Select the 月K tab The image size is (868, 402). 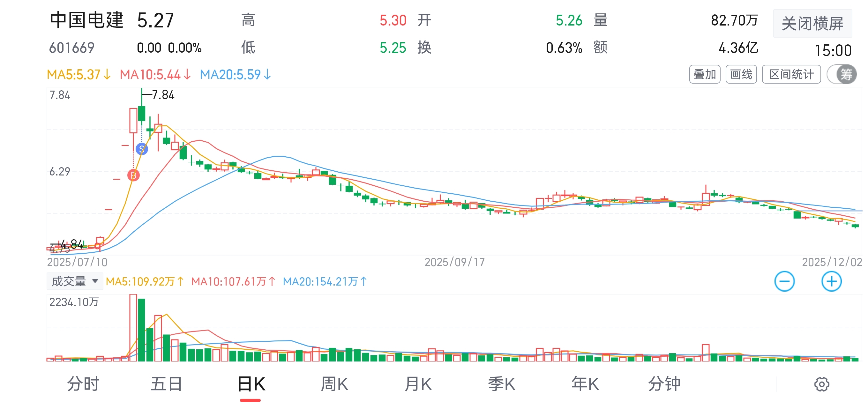[418, 383]
